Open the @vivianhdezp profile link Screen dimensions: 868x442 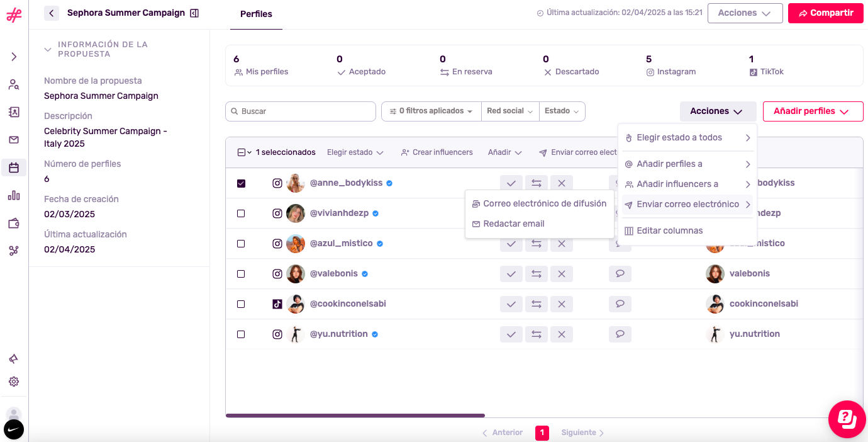[x=339, y=213]
